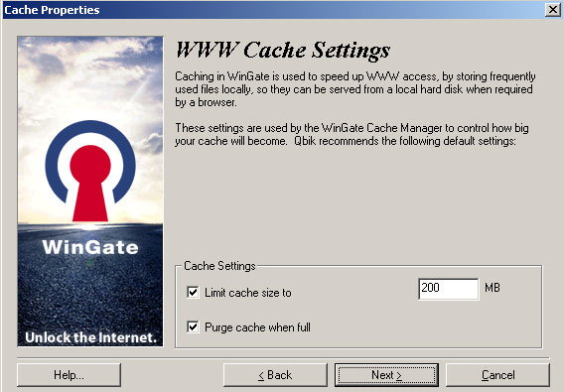The height and width of the screenshot is (392, 564).
Task: Go to previous page with Back
Action: [275, 375]
